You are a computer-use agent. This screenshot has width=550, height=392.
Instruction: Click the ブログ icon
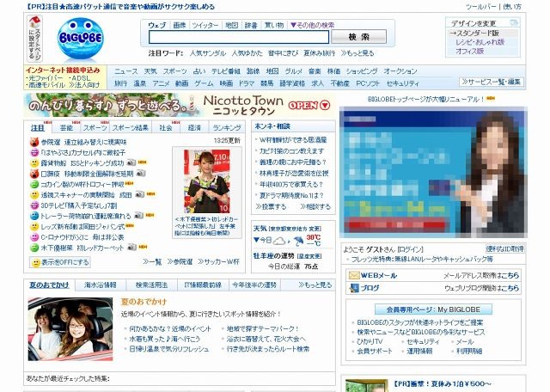(x=353, y=288)
